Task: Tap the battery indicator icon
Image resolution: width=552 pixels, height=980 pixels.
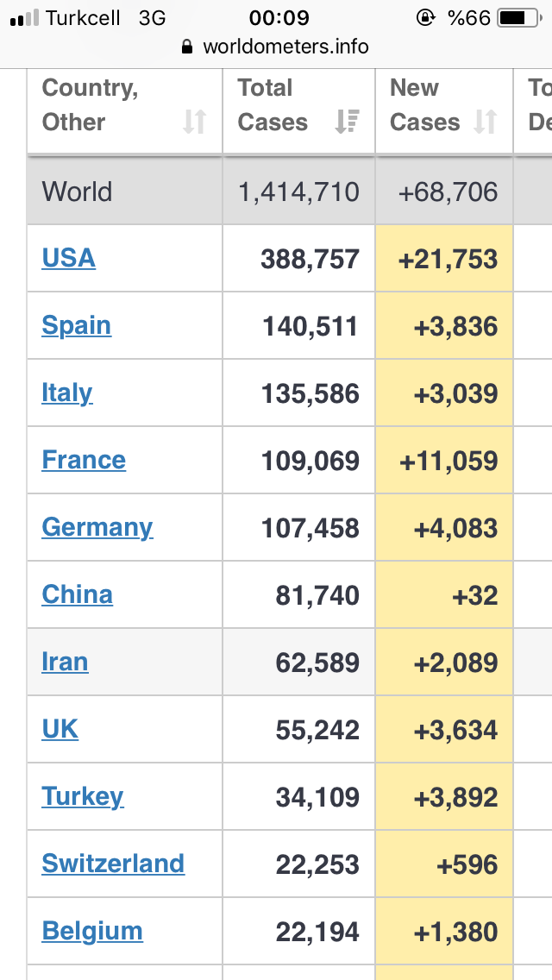Action: click(519, 18)
